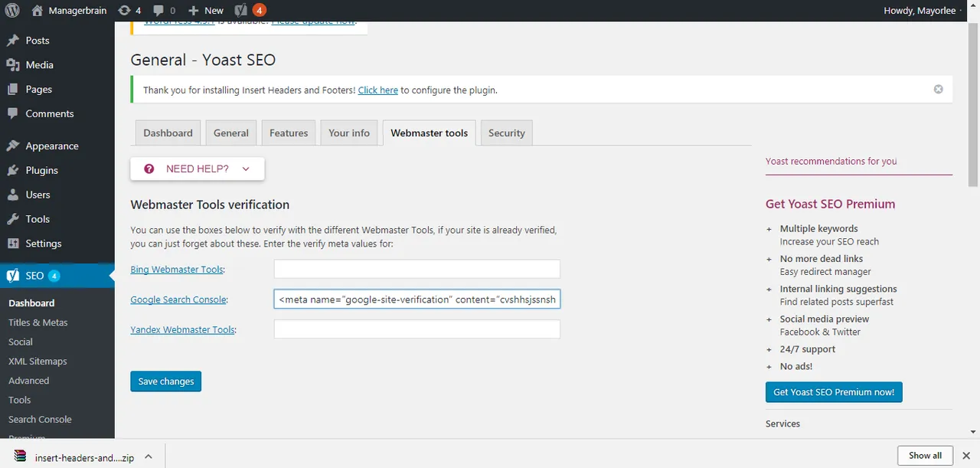This screenshot has width=980, height=468.
Task: Dismiss the Insert Headers and Footers notice
Action: (x=939, y=90)
